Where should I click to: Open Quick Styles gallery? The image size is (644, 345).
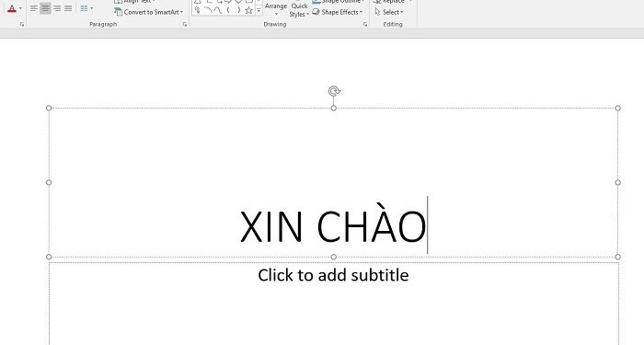click(x=299, y=9)
